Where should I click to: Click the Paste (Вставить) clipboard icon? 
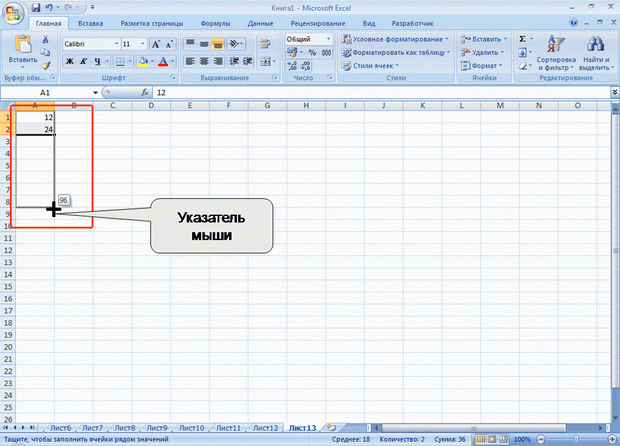tap(23, 44)
